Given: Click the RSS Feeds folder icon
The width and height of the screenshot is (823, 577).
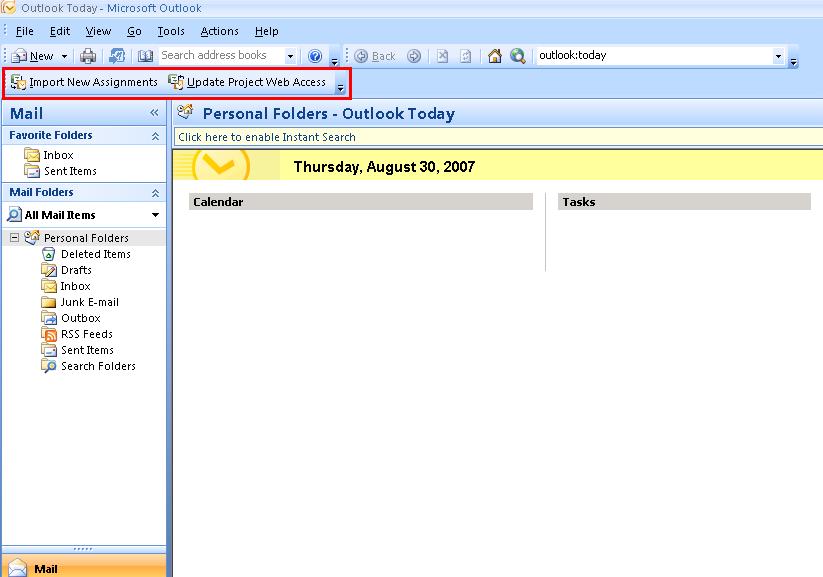Looking at the screenshot, I should (49, 334).
